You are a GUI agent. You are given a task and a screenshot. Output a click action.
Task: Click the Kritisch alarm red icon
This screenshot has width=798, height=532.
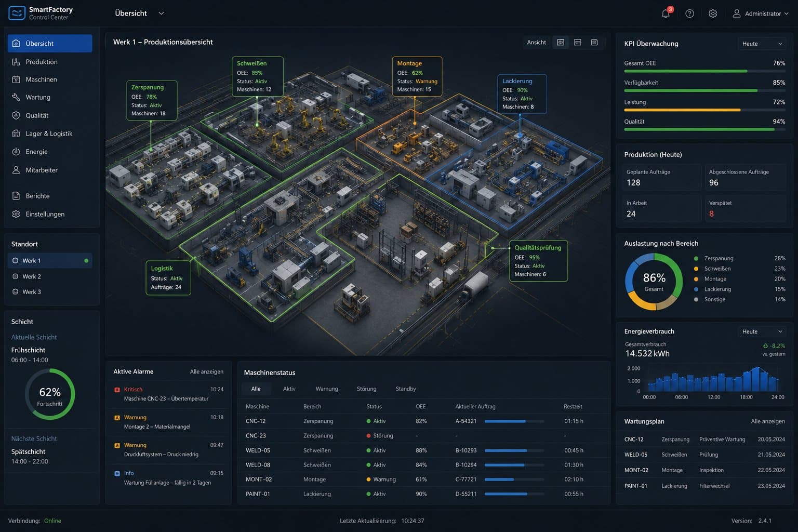pyautogui.click(x=117, y=390)
